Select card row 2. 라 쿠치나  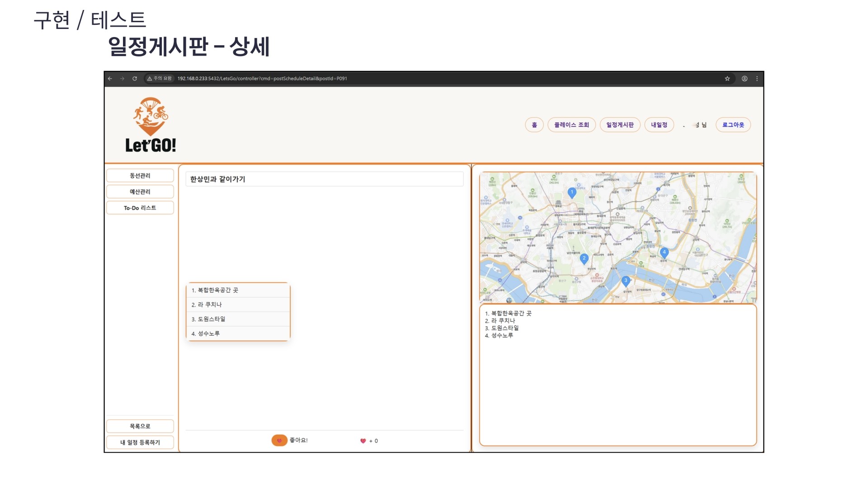[x=238, y=305]
